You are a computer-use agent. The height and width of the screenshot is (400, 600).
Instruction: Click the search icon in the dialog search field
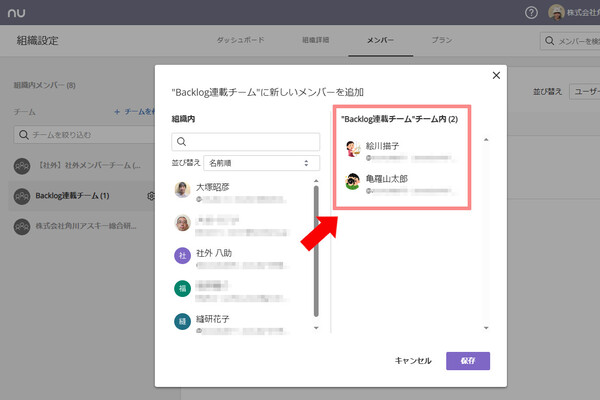pyautogui.click(x=181, y=142)
